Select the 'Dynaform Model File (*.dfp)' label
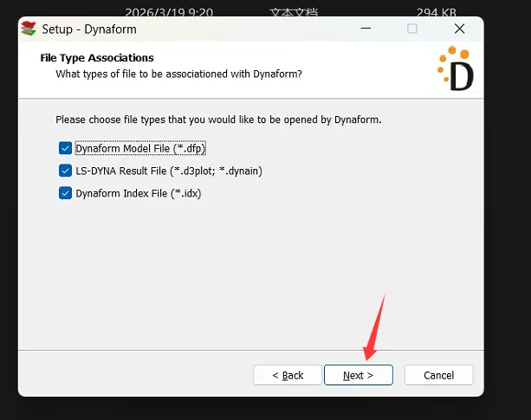 (140, 148)
